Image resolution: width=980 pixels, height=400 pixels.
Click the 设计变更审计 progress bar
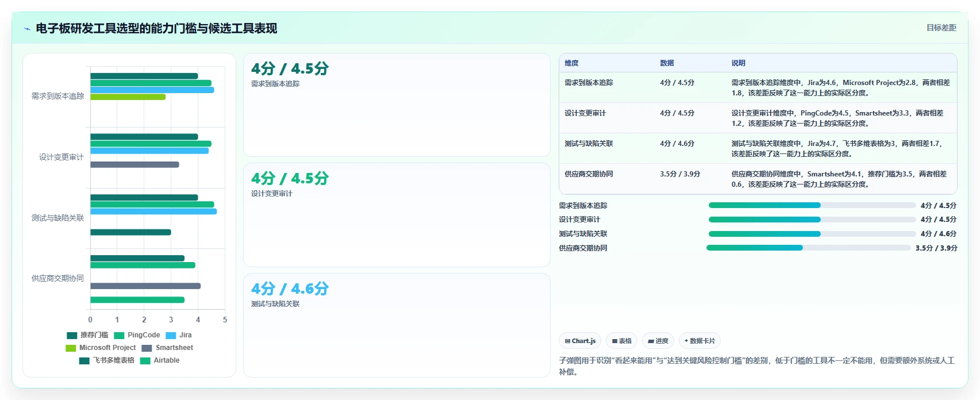812,220
